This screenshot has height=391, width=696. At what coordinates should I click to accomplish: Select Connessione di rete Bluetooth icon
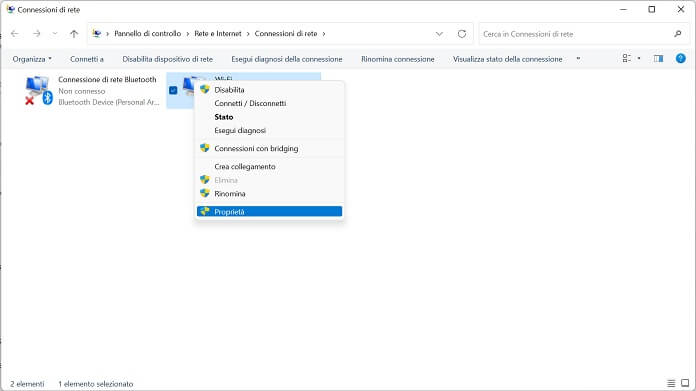(39, 91)
